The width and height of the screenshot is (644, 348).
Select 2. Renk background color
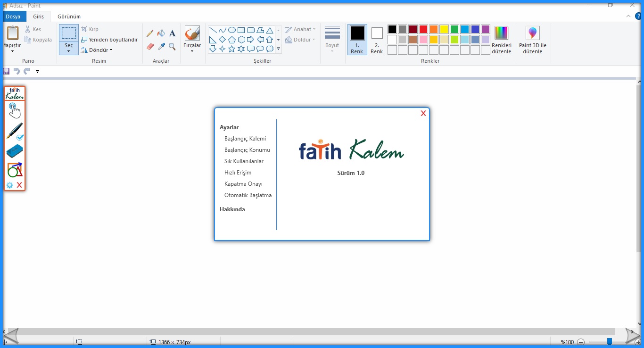(377, 40)
